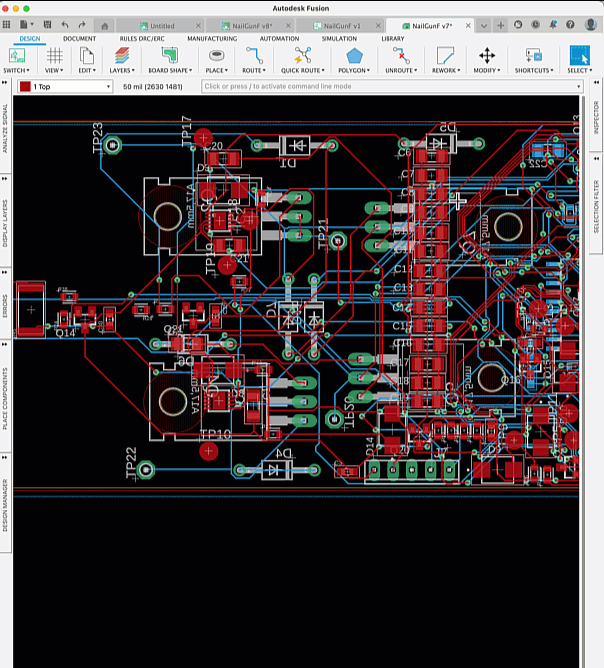The image size is (604, 668).
Task: Click the Route tool icon
Action: [253, 55]
